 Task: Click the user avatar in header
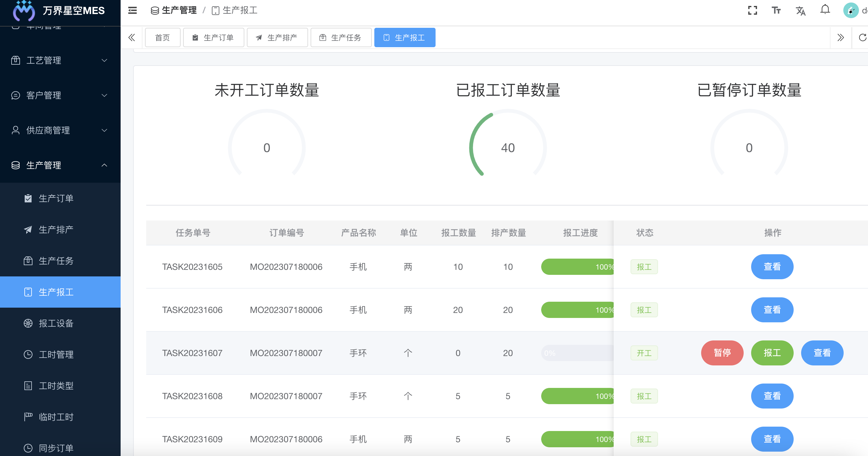(851, 10)
